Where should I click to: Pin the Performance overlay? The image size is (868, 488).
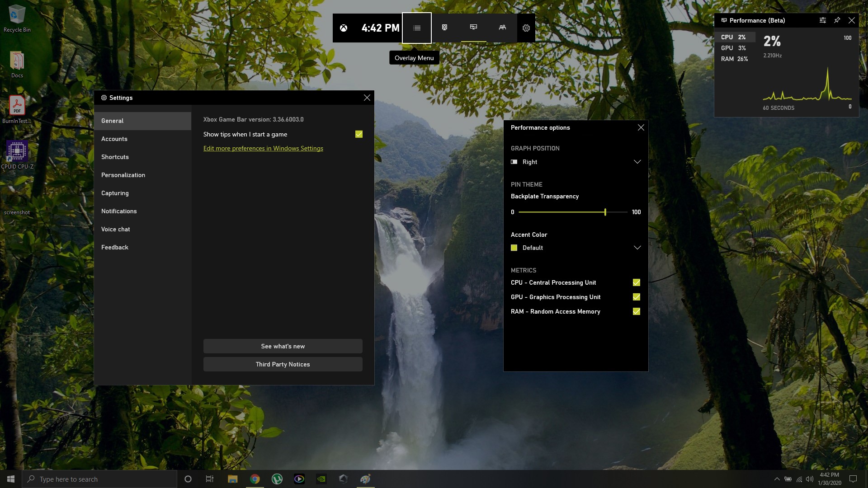coord(837,20)
